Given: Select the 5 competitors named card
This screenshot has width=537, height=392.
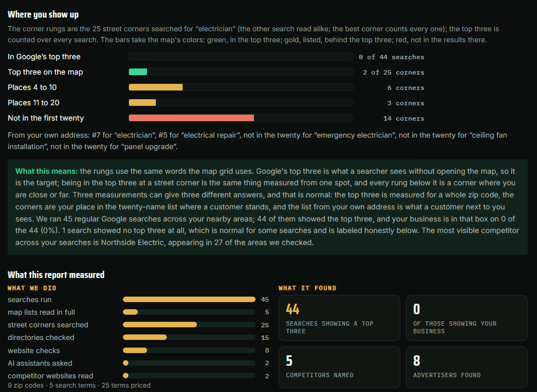Looking at the screenshot, I should coord(340,367).
